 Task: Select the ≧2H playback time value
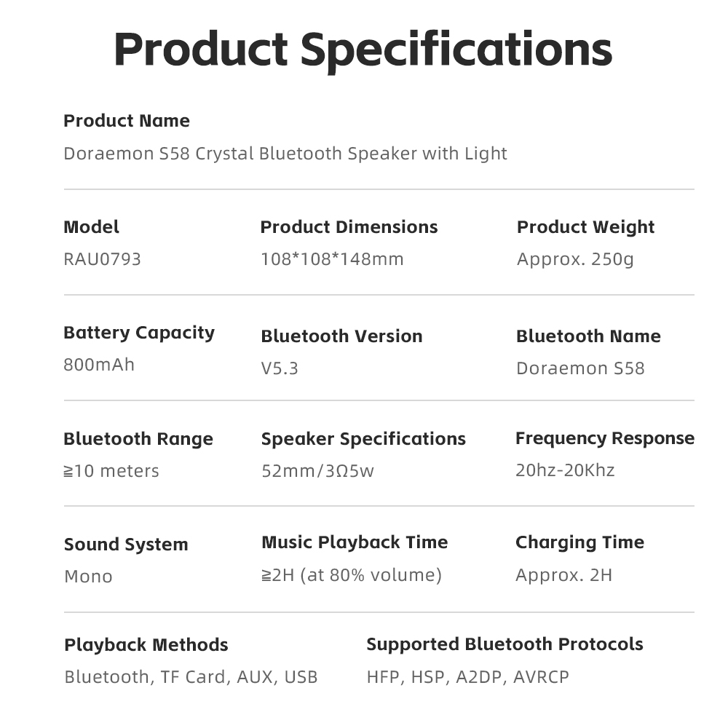[x=352, y=575]
